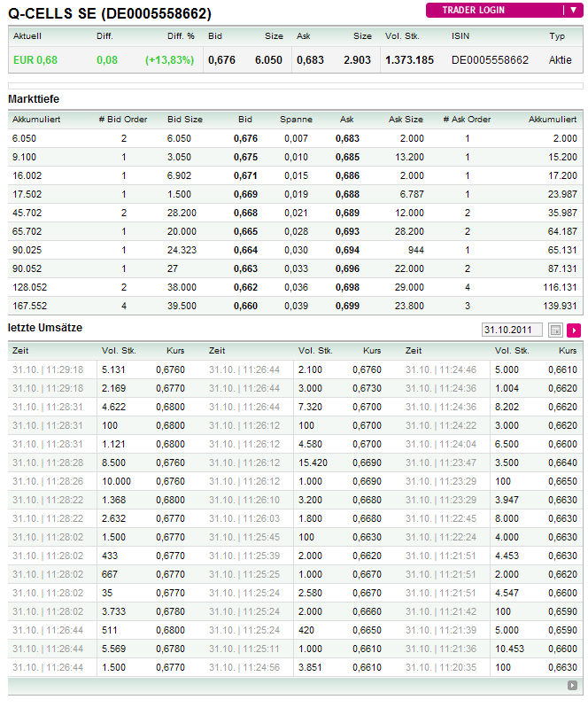Click the green EUR 0,68 current price

click(35, 60)
